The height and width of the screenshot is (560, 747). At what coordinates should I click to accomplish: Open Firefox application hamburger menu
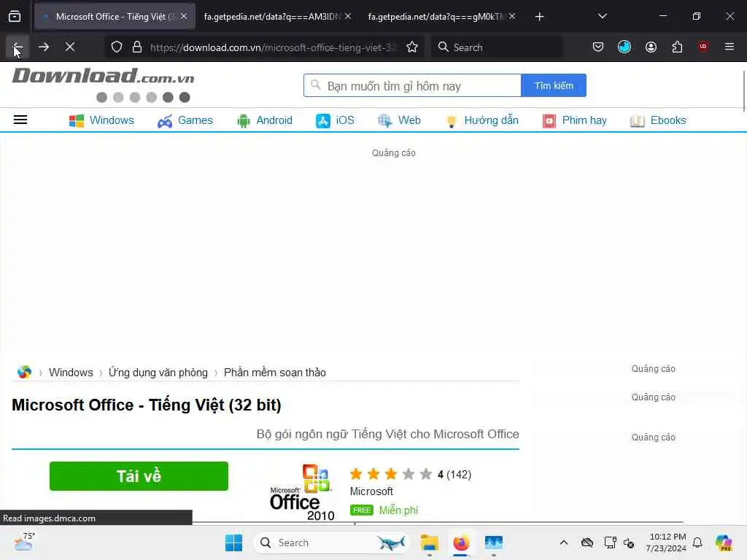coord(729,47)
